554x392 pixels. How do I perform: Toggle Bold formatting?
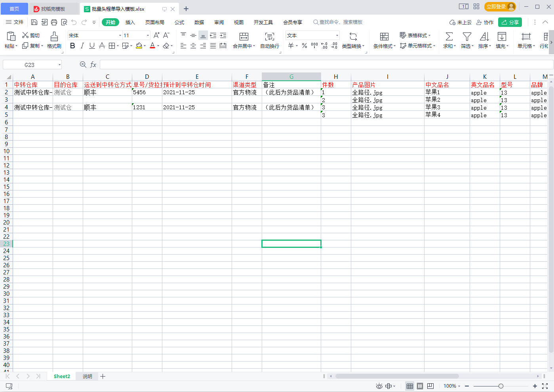point(72,46)
